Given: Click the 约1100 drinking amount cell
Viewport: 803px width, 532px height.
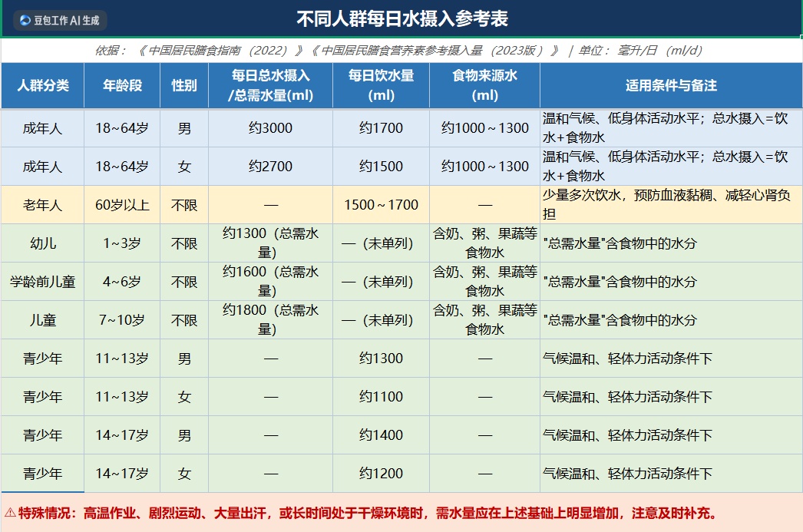Looking at the screenshot, I should click(x=381, y=397).
